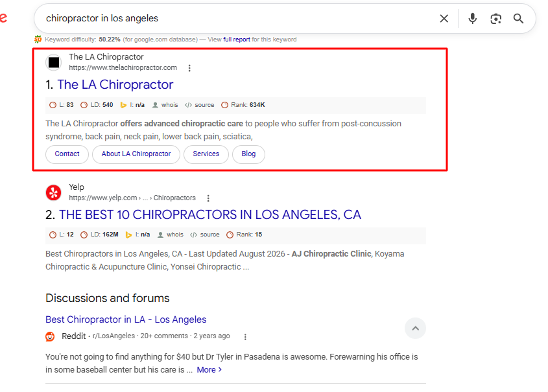Open the Best 10 Chiropractors Yelp link
The height and width of the screenshot is (392, 548).
click(210, 214)
